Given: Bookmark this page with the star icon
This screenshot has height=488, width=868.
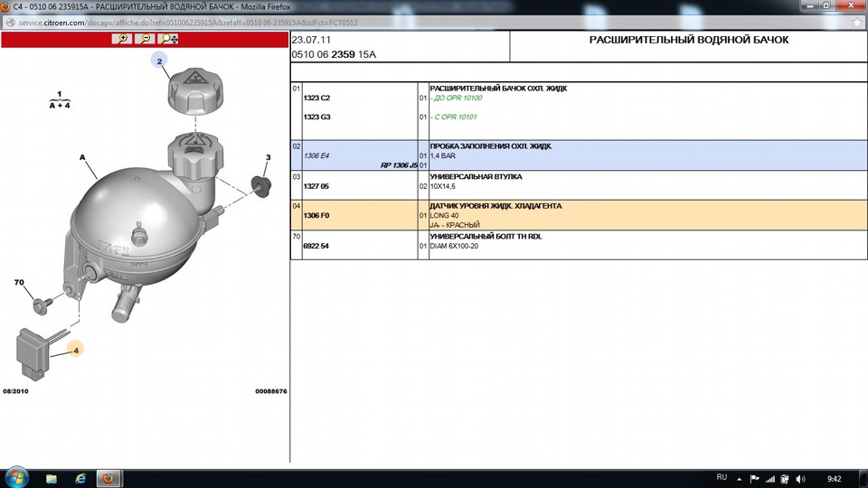Looking at the screenshot, I should [857, 22].
